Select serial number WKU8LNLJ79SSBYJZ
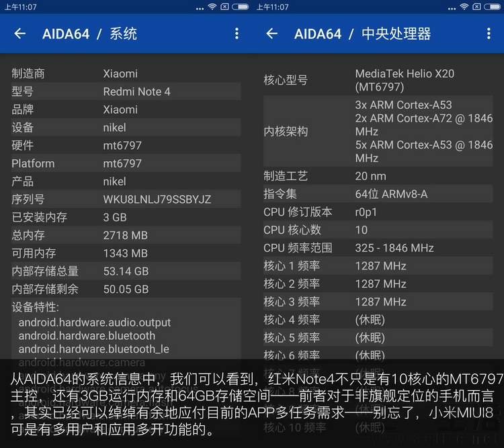Image resolution: width=504 pixels, height=448 pixels. click(157, 199)
